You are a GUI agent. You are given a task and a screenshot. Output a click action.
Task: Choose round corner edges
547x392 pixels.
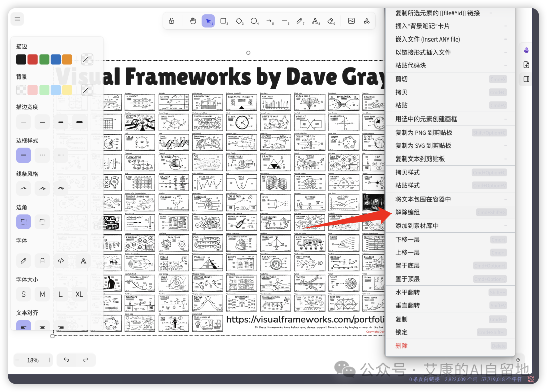[42, 222]
